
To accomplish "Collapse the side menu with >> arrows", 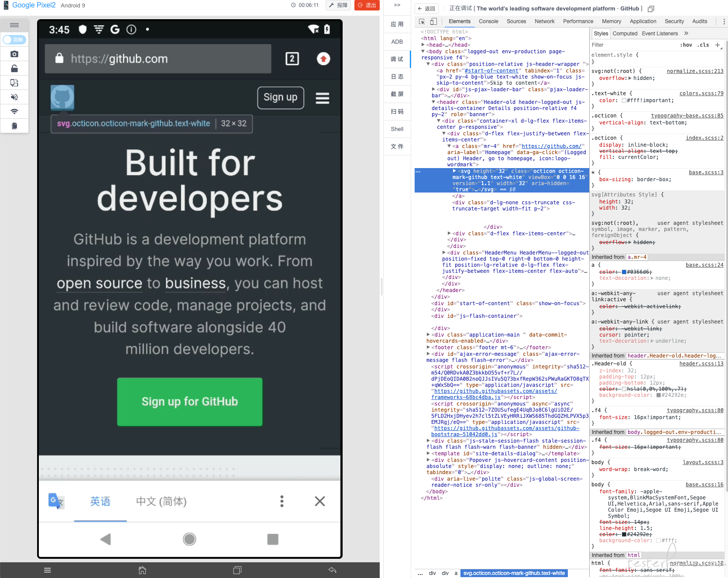I will [397, 5].
